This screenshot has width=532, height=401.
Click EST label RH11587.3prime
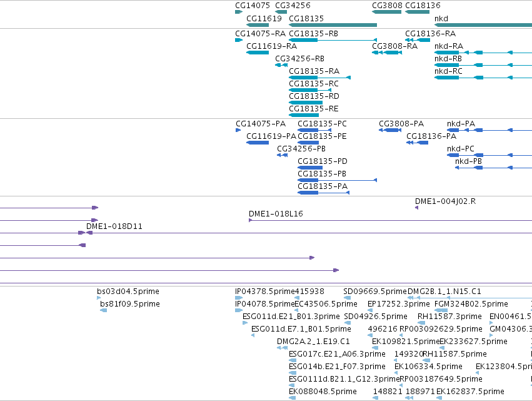point(449,317)
